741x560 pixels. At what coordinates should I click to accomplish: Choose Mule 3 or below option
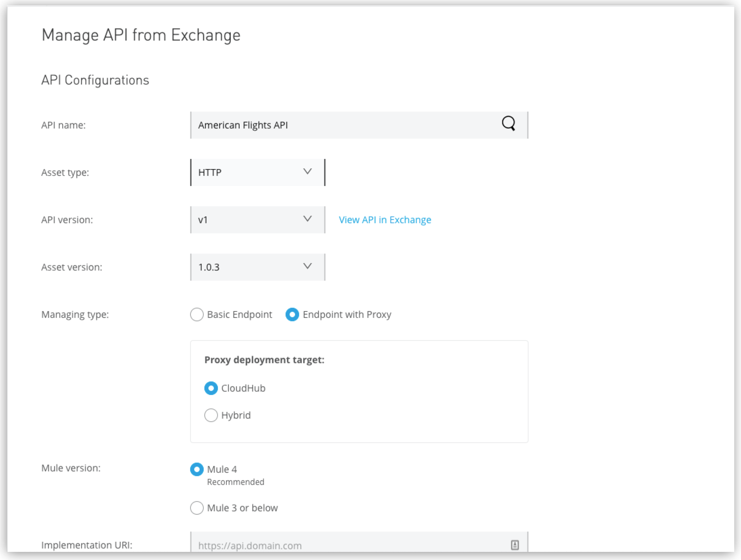coord(197,508)
